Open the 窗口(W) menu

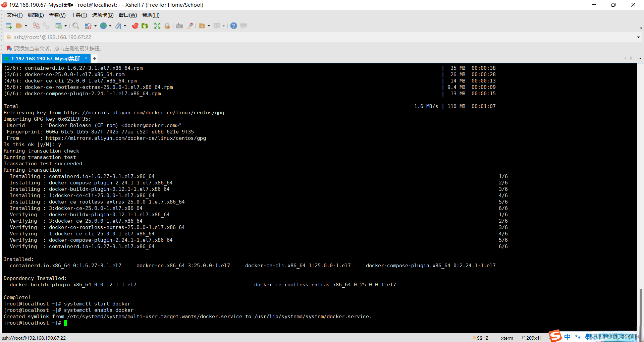(x=128, y=15)
